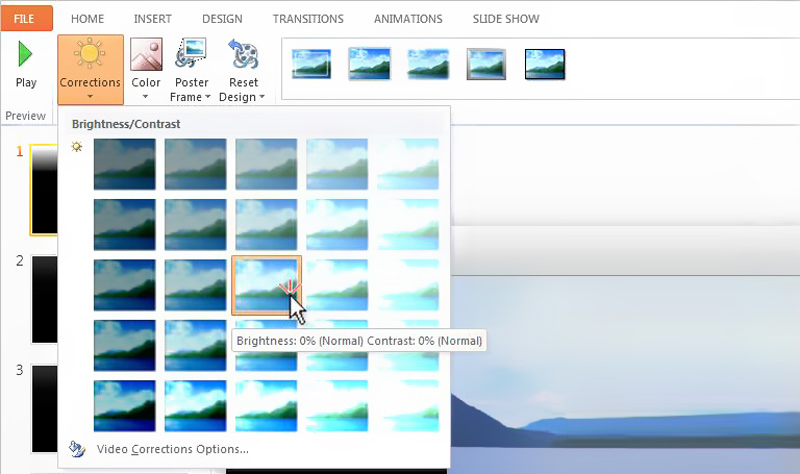
Task: Open the ANIMATIONS ribbon tab
Action: (408, 19)
